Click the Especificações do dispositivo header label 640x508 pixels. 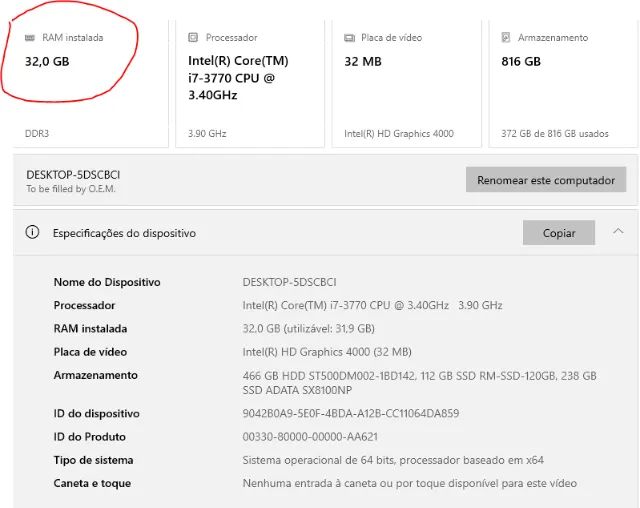(124, 233)
